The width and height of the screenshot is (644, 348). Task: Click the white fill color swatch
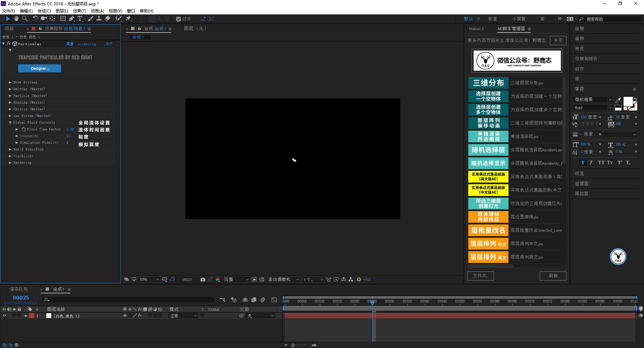(627, 101)
